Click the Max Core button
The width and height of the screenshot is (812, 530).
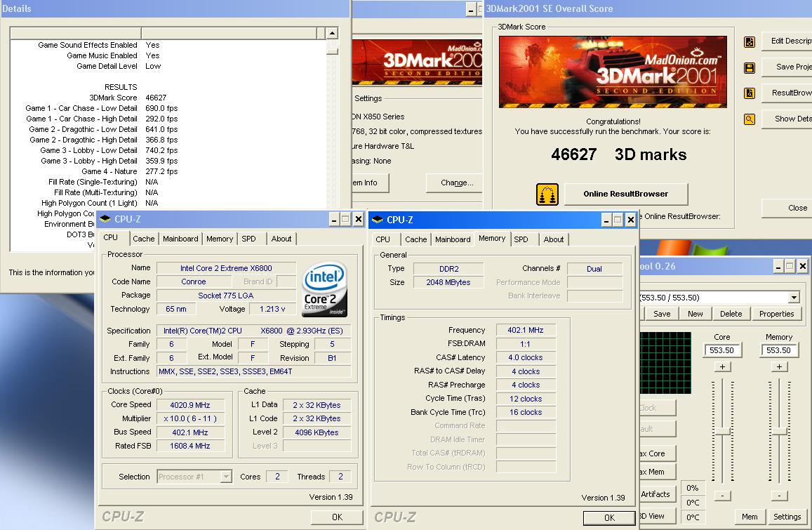pyautogui.click(x=658, y=453)
